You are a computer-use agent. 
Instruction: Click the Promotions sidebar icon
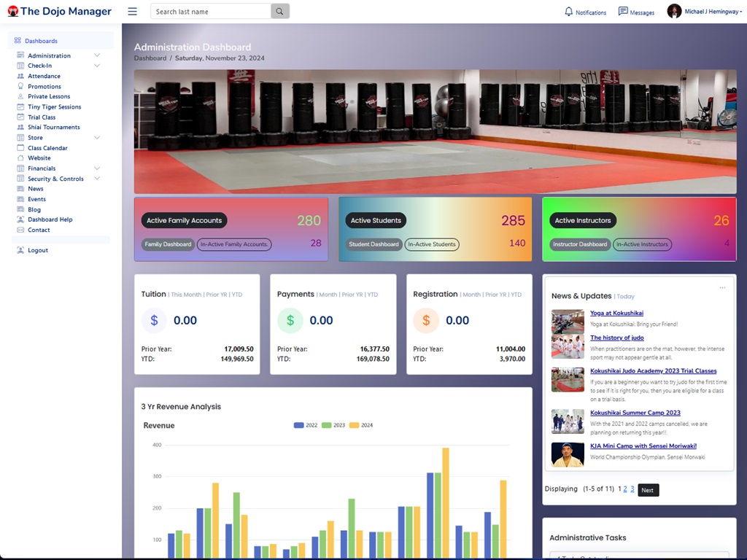click(x=20, y=86)
